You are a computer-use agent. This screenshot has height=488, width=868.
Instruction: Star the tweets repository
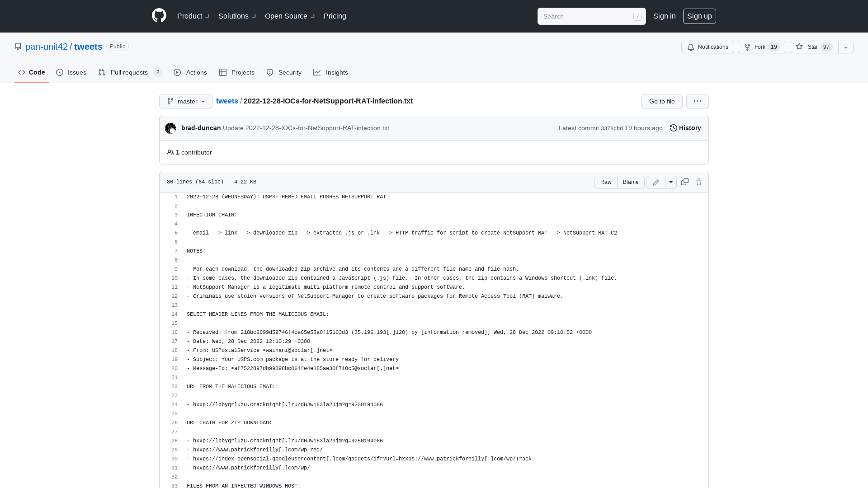click(x=814, y=47)
